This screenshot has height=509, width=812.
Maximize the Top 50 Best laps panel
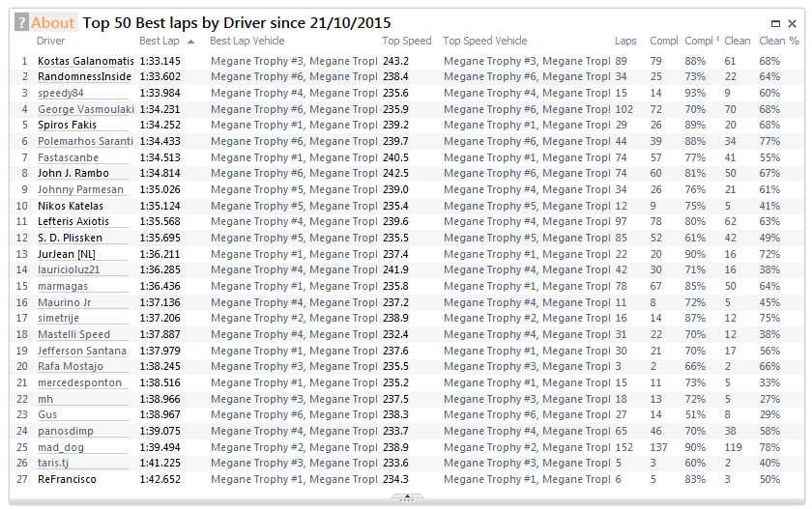(x=775, y=23)
